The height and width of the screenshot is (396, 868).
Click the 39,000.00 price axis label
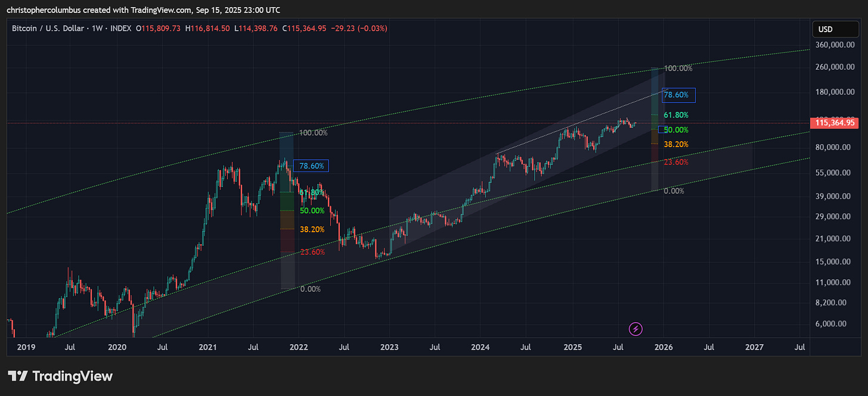click(x=832, y=197)
